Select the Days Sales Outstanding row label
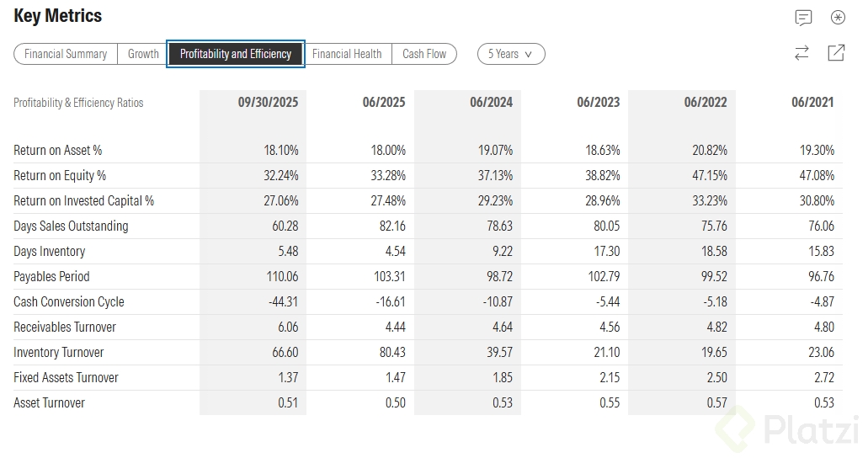 (x=71, y=226)
